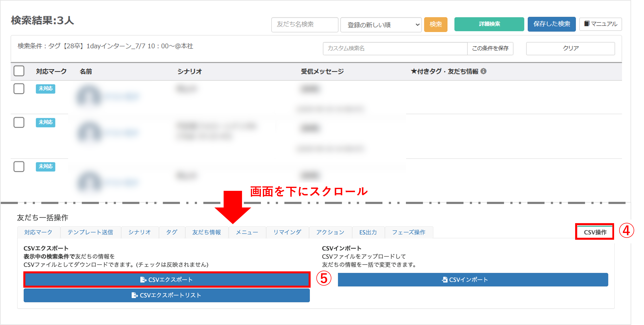Focus the 友だち名検索 input field
Screen dimensions: 644x325
tap(304, 24)
